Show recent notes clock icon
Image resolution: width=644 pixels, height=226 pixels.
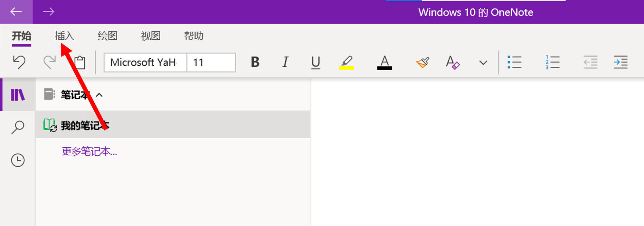click(18, 160)
